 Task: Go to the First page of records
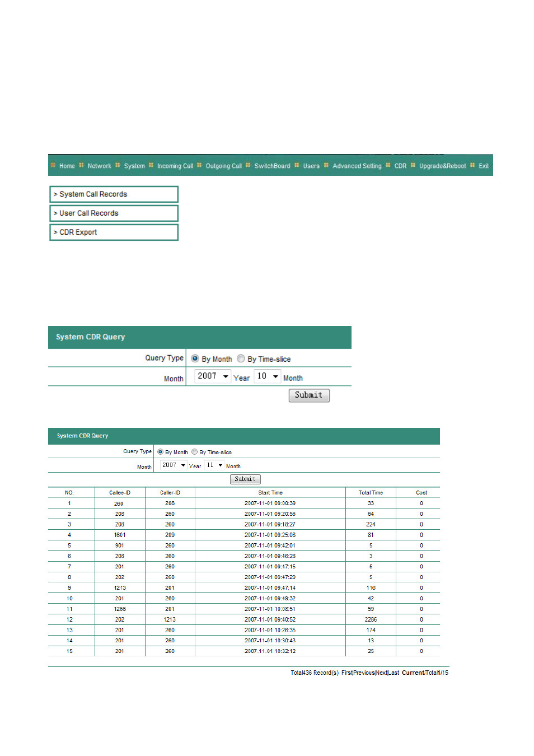click(x=346, y=673)
